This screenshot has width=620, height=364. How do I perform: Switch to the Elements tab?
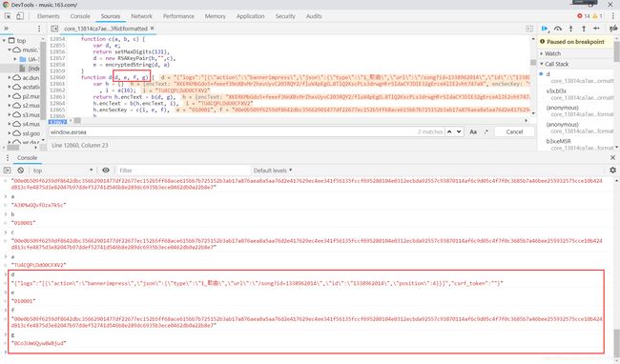tap(49, 16)
